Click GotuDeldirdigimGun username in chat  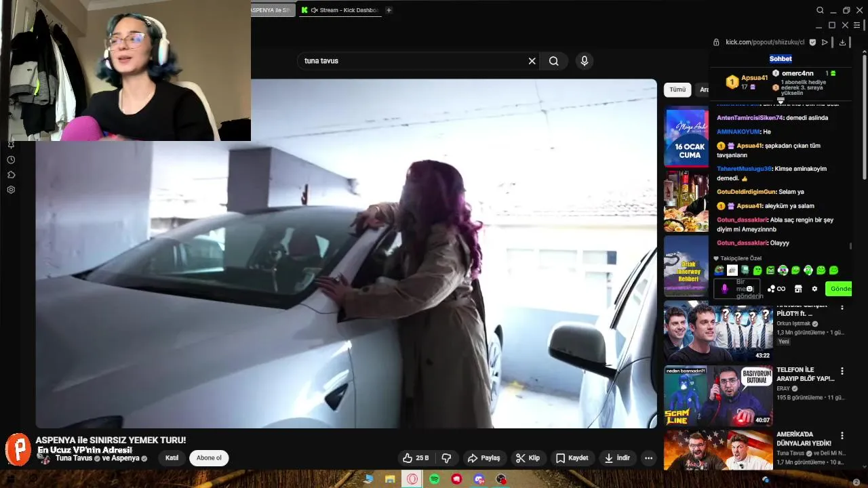[746, 192]
